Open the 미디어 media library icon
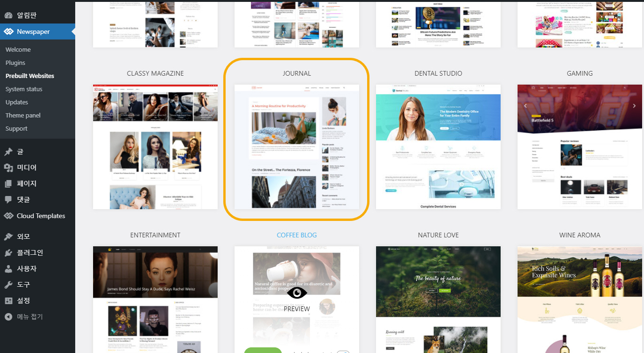The width and height of the screenshot is (644, 353). click(x=8, y=168)
